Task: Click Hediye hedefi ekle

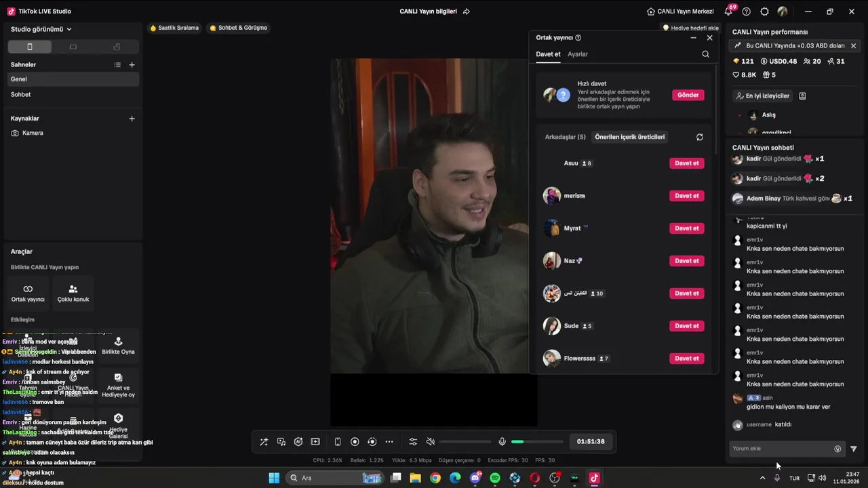Action: point(690,28)
